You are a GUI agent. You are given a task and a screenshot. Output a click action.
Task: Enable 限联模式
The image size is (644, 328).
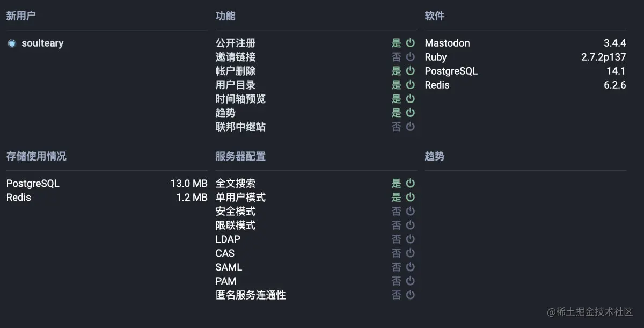(x=409, y=225)
